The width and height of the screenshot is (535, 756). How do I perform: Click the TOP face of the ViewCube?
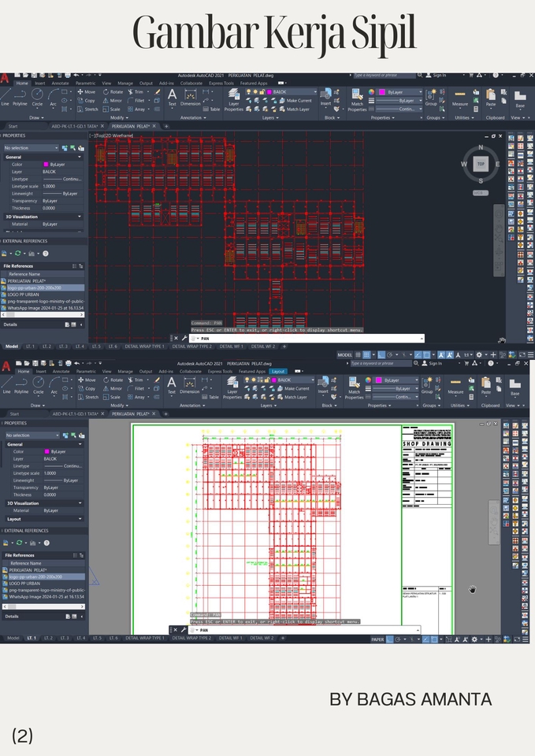click(x=481, y=165)
